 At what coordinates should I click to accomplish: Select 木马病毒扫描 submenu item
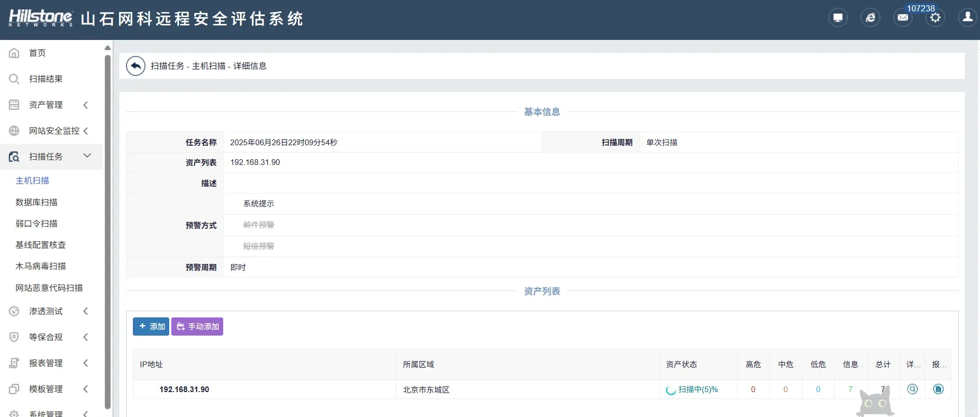pyautogui.click(x=40, y=266)
